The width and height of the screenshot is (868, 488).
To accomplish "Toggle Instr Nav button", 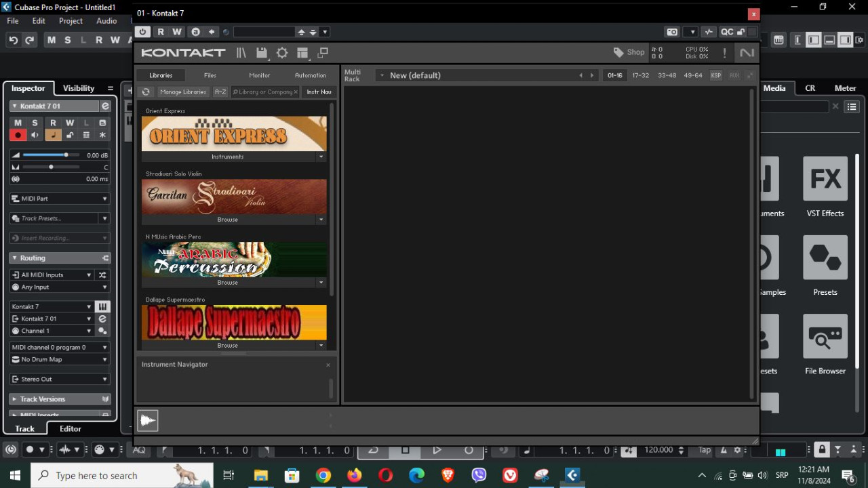I will point(319,91).
